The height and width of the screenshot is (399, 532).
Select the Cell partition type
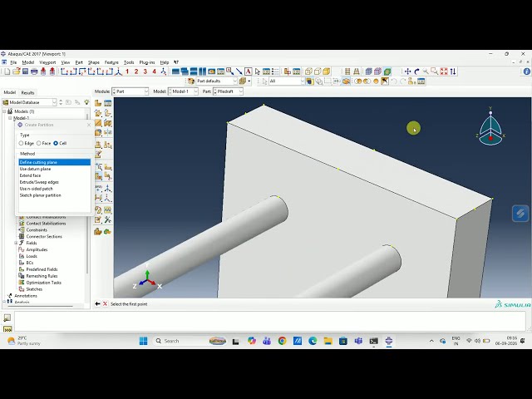coord(56,143)
